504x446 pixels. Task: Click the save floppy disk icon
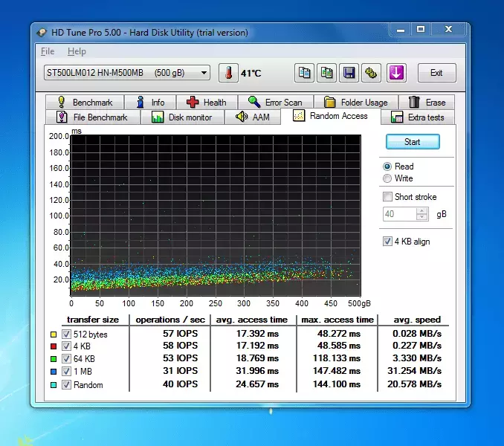pyautogui.click(x=349, y=73)
